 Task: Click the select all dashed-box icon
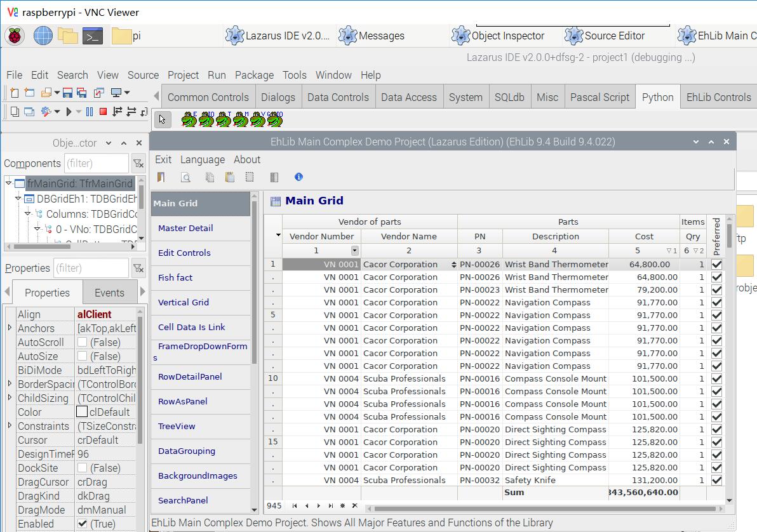tap(250, 177)
